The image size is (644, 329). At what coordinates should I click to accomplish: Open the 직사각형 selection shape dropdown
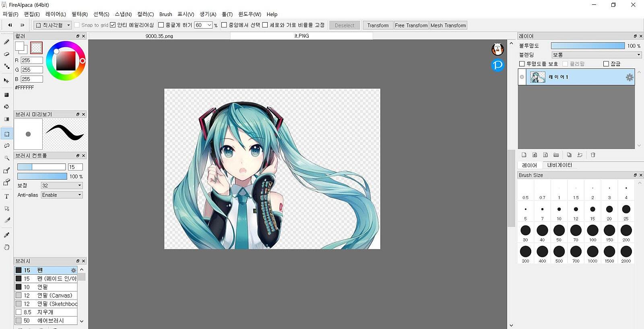pos(53,25)
